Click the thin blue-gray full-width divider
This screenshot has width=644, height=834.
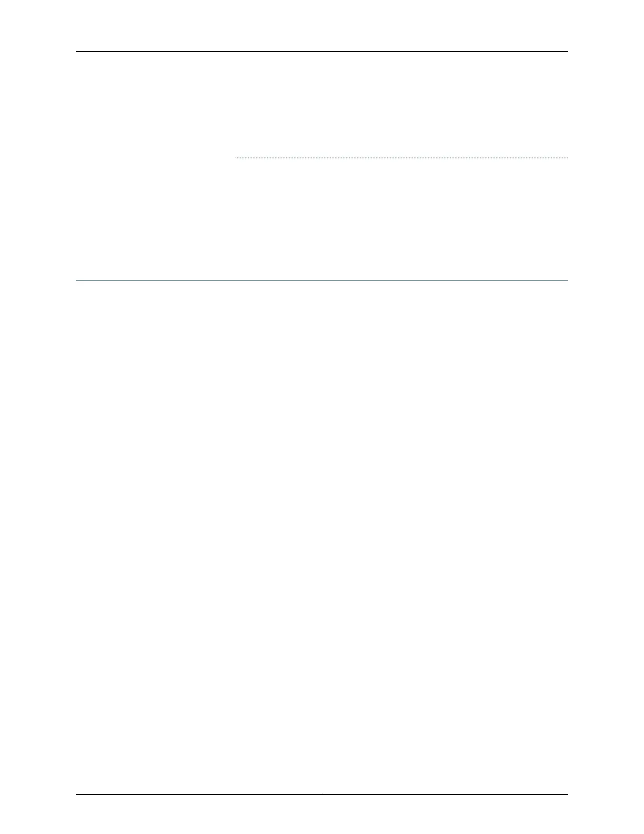(322, 281)
